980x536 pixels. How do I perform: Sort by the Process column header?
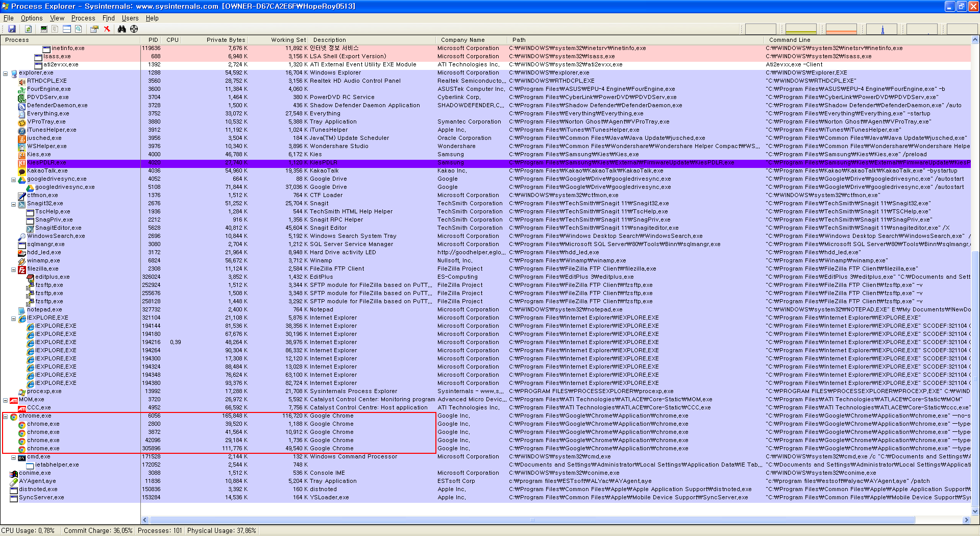(x=71, y=40)
